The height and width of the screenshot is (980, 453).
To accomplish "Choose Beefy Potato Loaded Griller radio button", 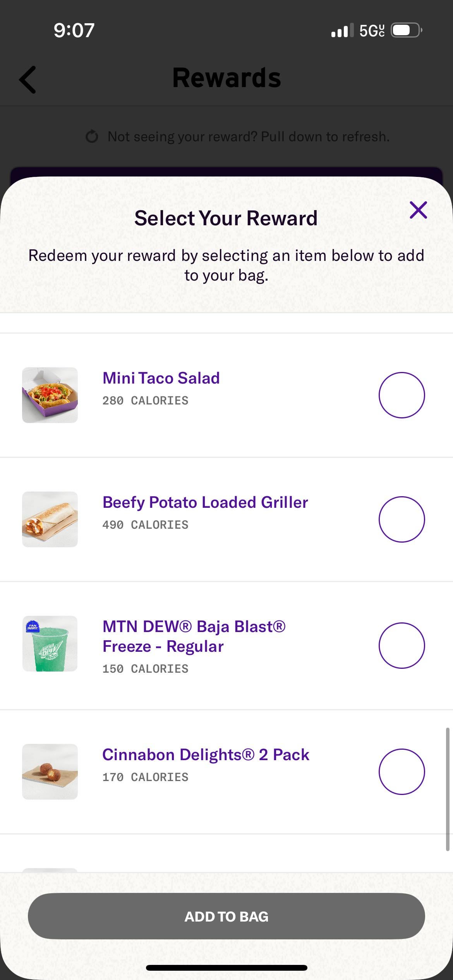I will pos(402,519).
